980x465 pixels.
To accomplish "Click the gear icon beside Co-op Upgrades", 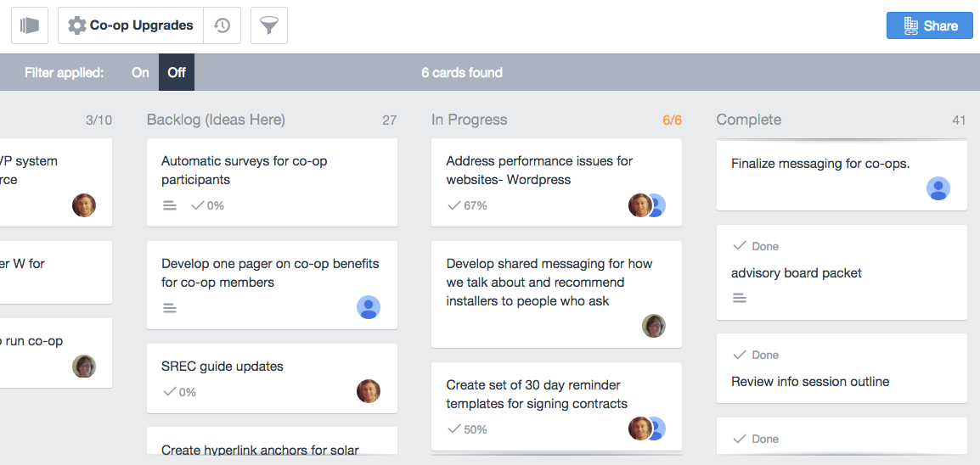I will (77, 25).
